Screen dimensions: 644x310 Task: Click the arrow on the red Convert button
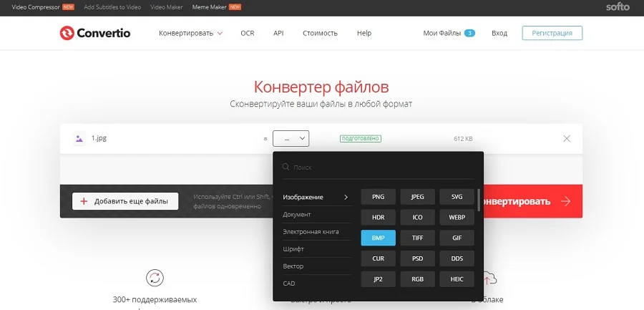(565, 201)
